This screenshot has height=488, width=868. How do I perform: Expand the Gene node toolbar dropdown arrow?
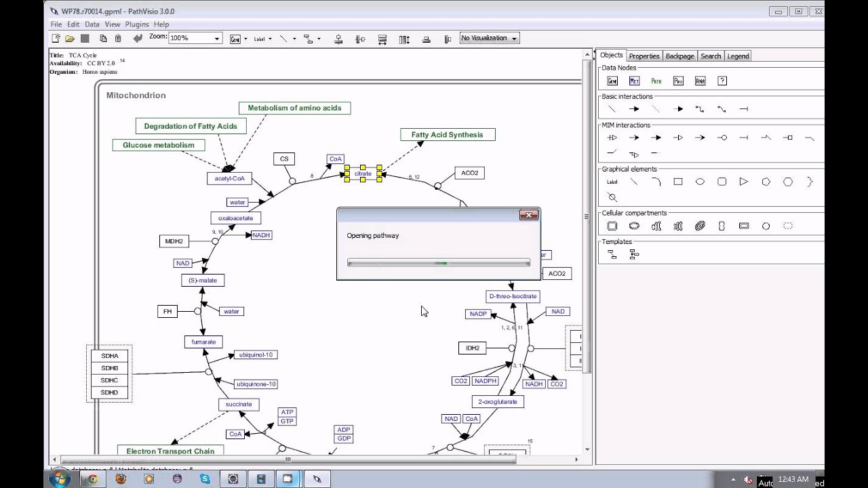[x=245, y=39]
